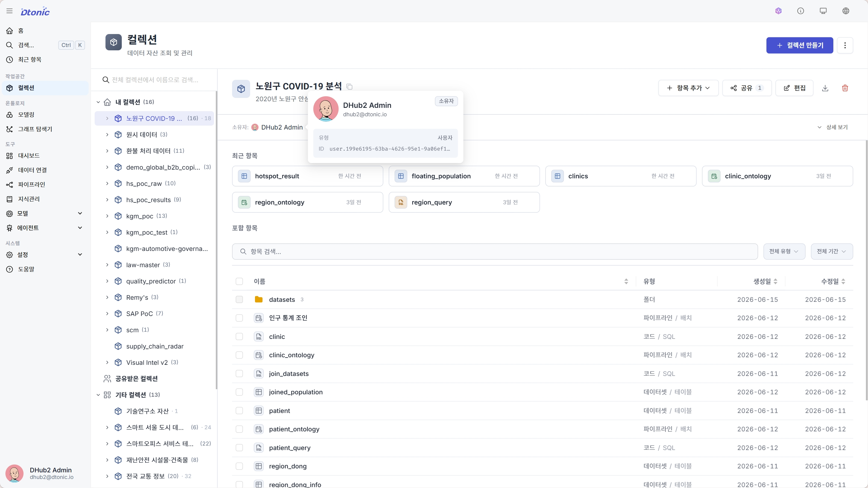Open 데이터 연결 in the sidebar
This screenshot has height=488, width=868.
(45, 170)
